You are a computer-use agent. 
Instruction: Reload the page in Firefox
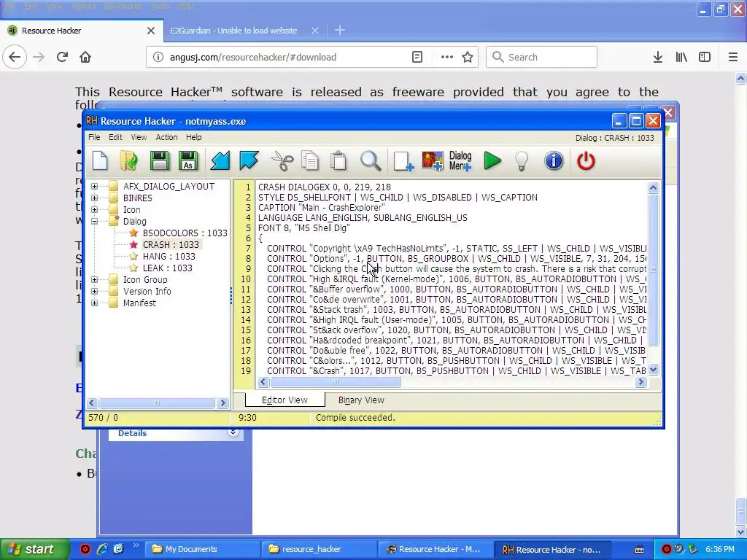[x=62, y=57]
